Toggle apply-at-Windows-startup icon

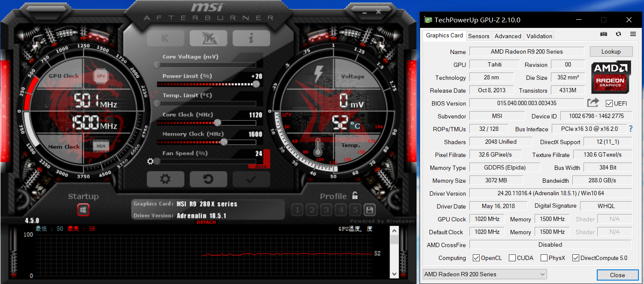tap(83, 210)
